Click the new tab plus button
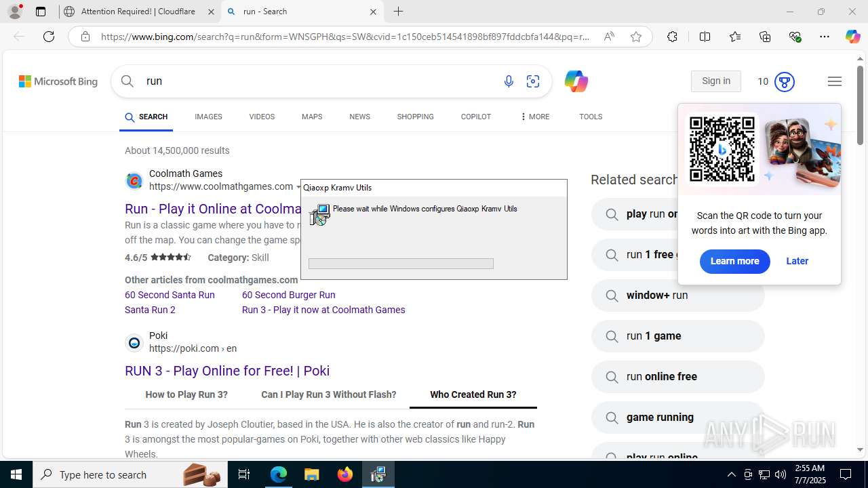Screen dimensions: 868x488 tap(399, 12)
